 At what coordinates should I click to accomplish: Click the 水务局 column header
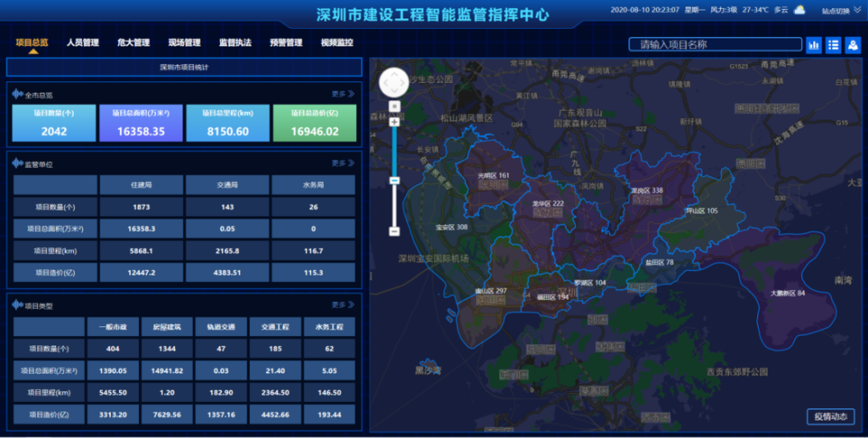tap(313, 185)
